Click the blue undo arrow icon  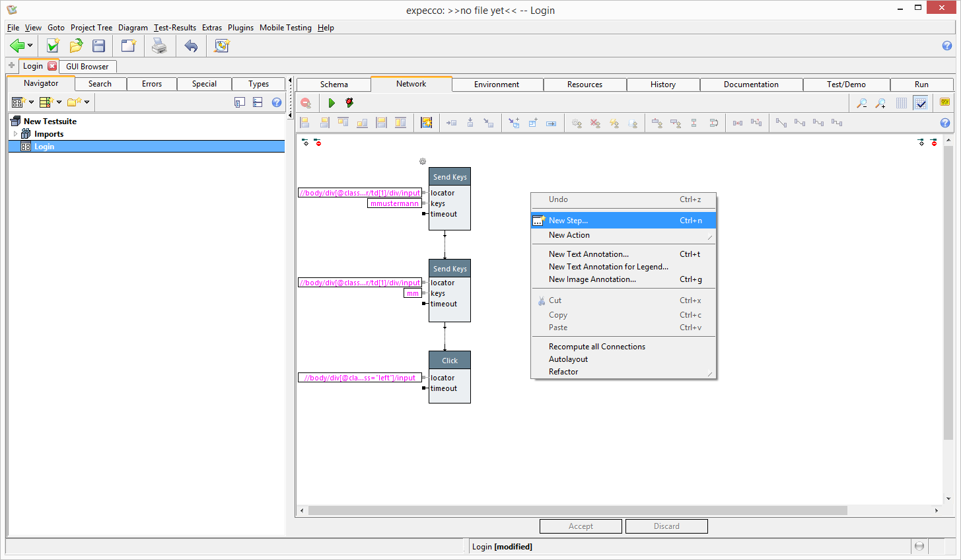(x=191, y=46)
